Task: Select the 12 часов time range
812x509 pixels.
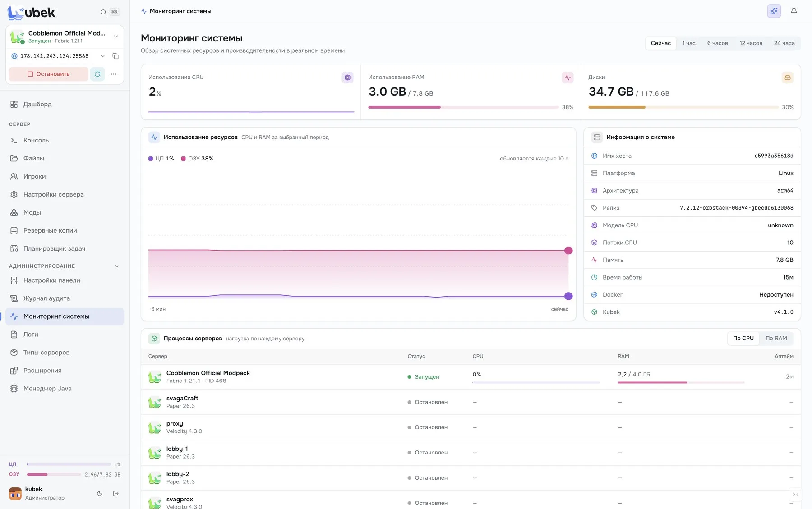Action: click(x=751, y=43)
